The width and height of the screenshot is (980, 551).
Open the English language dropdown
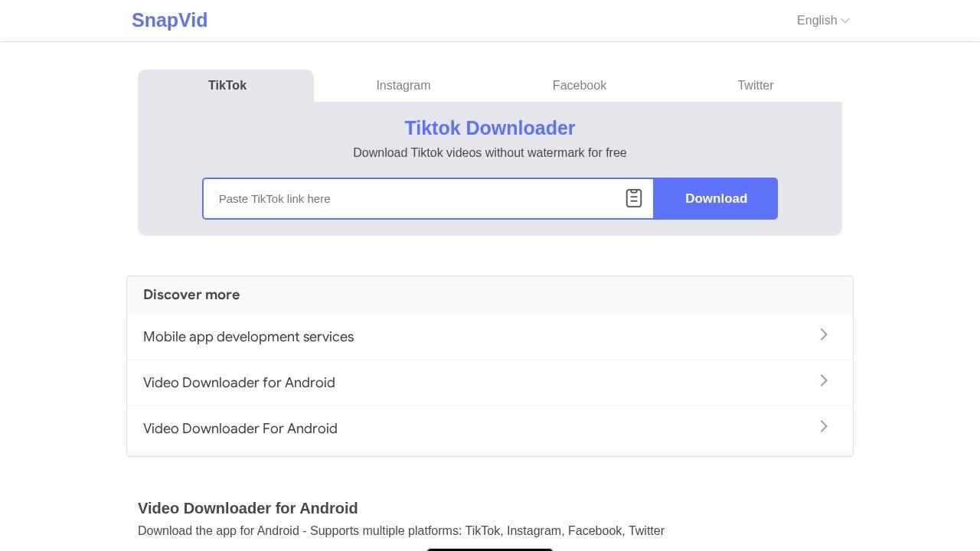pos(817,21)
